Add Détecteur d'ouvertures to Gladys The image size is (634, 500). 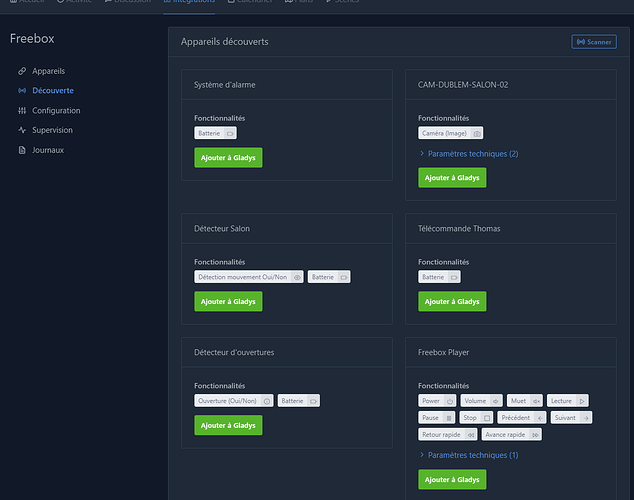point(228,425)
